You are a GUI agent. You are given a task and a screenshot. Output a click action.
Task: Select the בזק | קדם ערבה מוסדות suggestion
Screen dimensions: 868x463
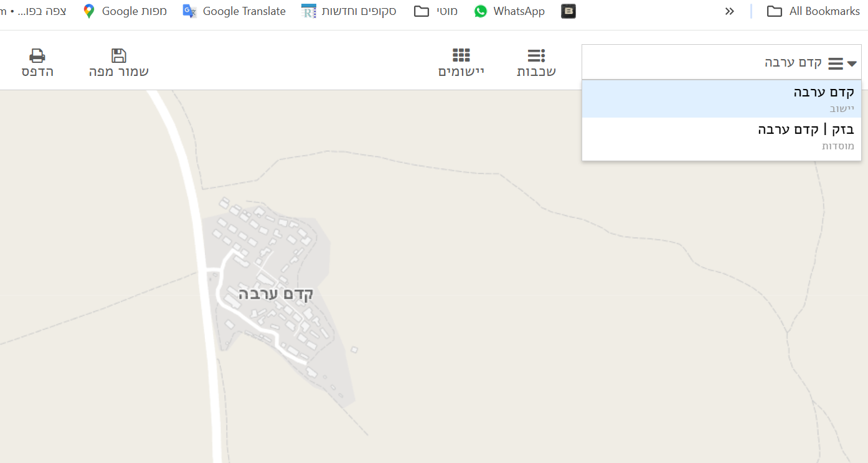721,137
